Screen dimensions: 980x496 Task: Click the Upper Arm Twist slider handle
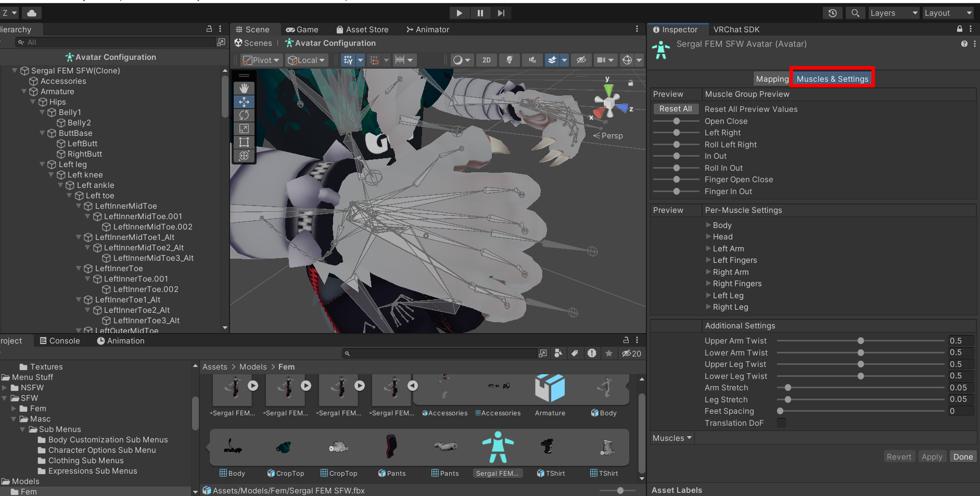[x=861, y=341]
